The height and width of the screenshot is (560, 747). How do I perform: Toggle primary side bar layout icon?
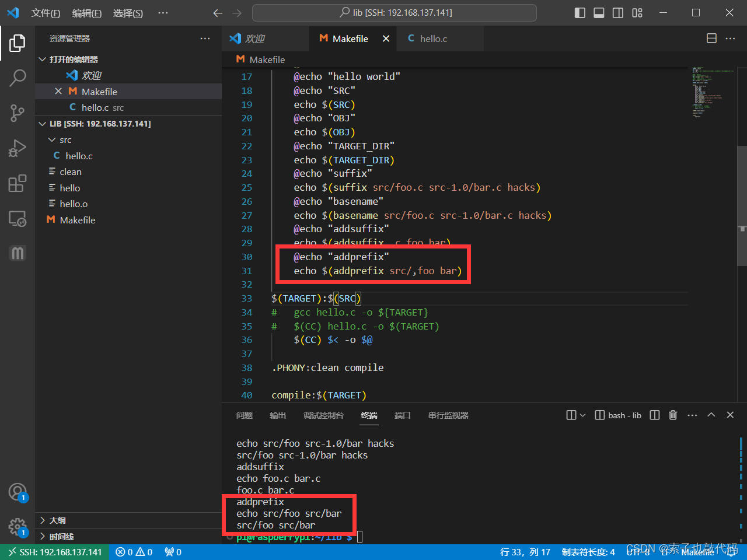(x=580, y=13)
